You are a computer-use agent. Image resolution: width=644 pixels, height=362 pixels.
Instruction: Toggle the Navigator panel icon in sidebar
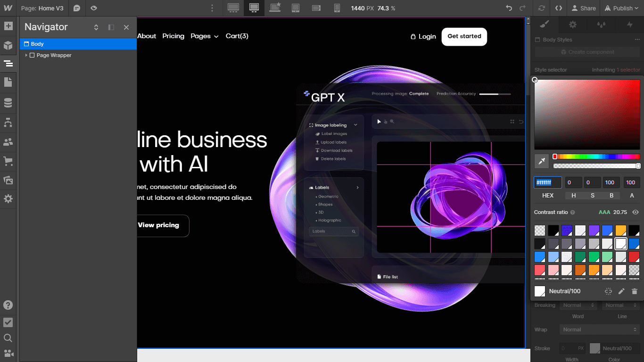coord(8,63)
